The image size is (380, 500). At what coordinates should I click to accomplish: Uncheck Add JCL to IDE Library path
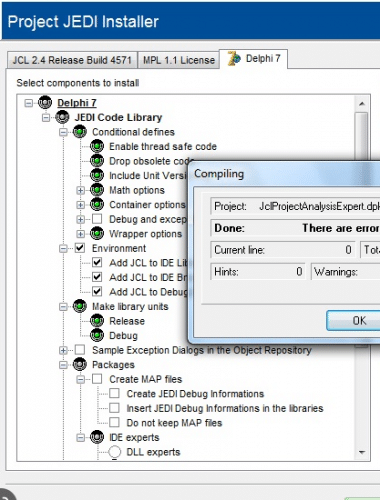(97, 263)
